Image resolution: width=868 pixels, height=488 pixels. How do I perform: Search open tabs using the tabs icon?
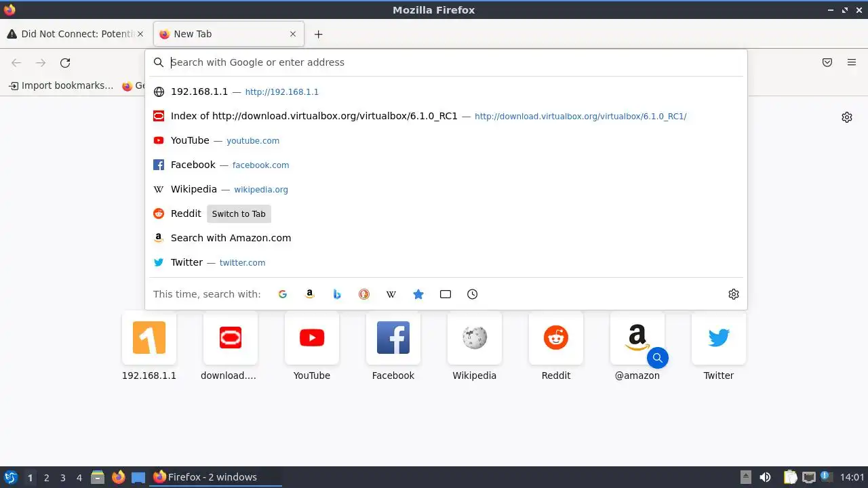pyautogui.click(x=446, y=294)
